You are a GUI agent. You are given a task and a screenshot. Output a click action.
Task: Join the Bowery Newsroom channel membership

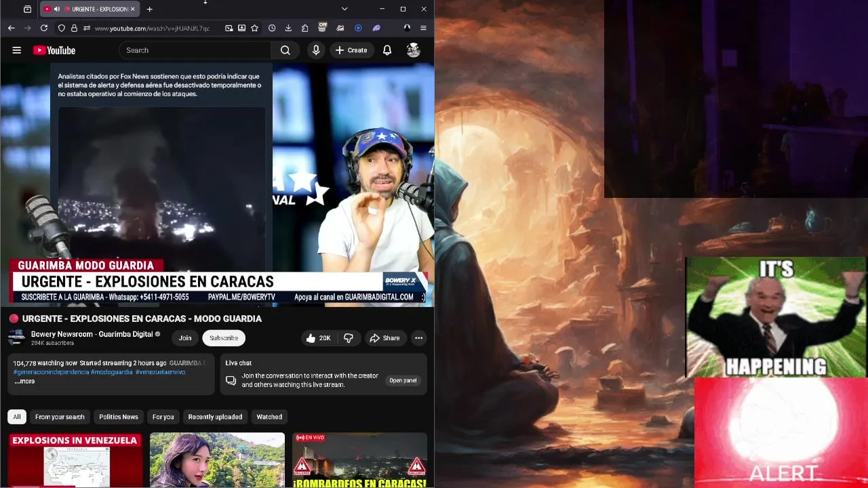185,338
